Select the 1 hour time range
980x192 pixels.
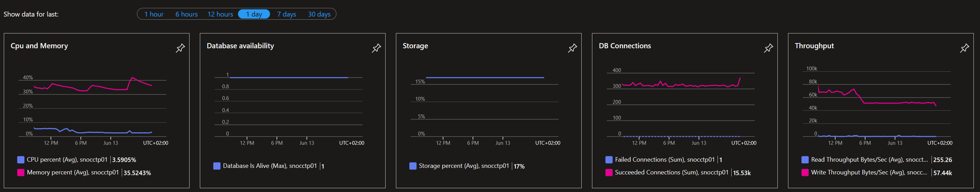tap(154, 14)
